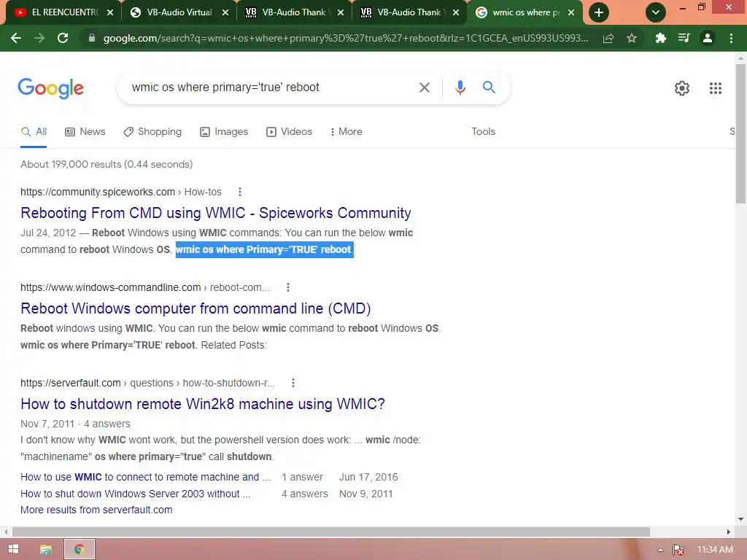
Task: Click the address bar URL
Action: pos(345,38)
